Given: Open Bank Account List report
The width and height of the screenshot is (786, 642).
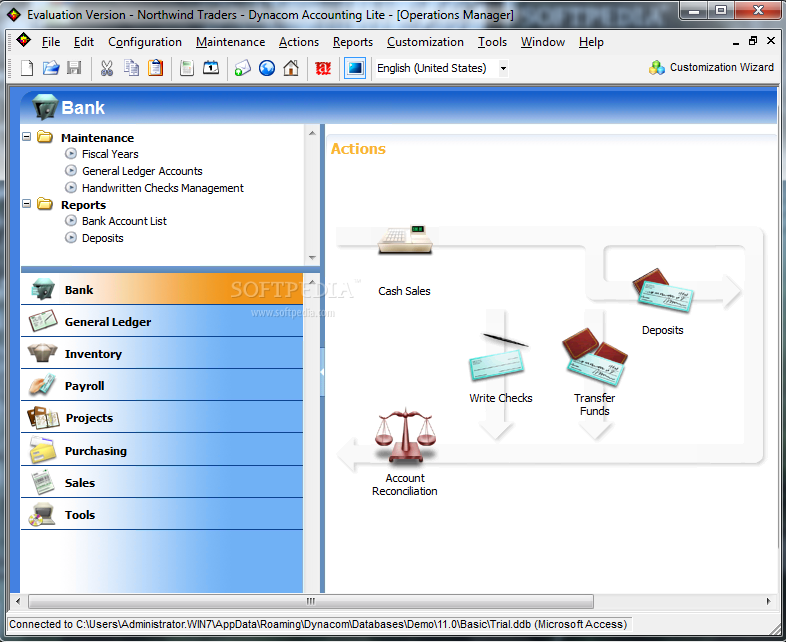Looking at the screenshot, I should (124, 221).
